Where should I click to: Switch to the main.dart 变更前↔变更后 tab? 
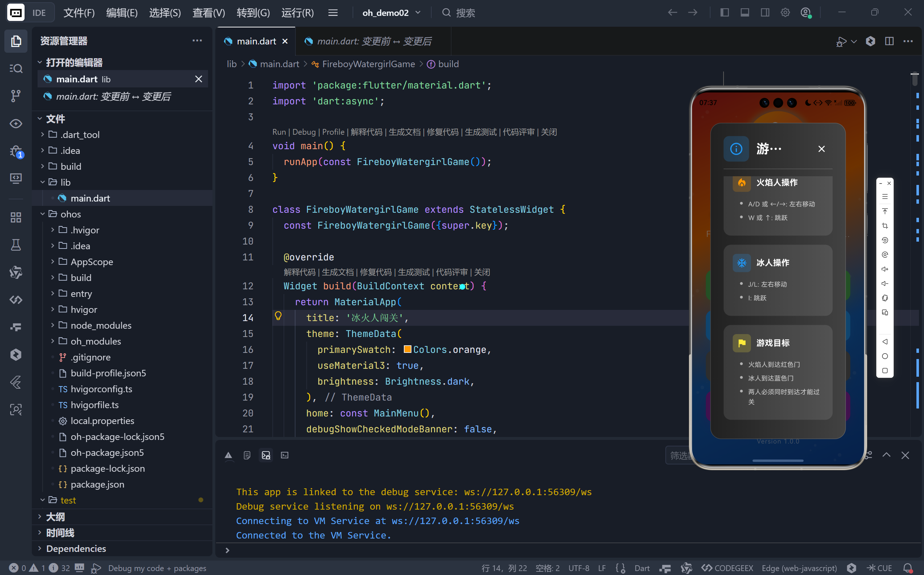tap(374, 41)
